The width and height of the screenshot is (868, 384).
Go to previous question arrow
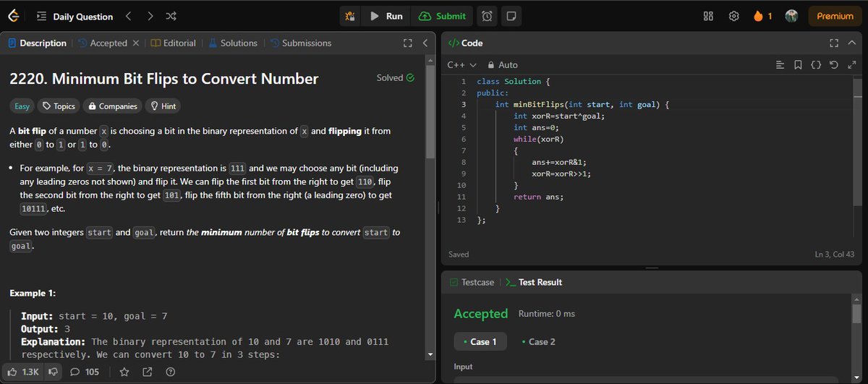point(128,16)
